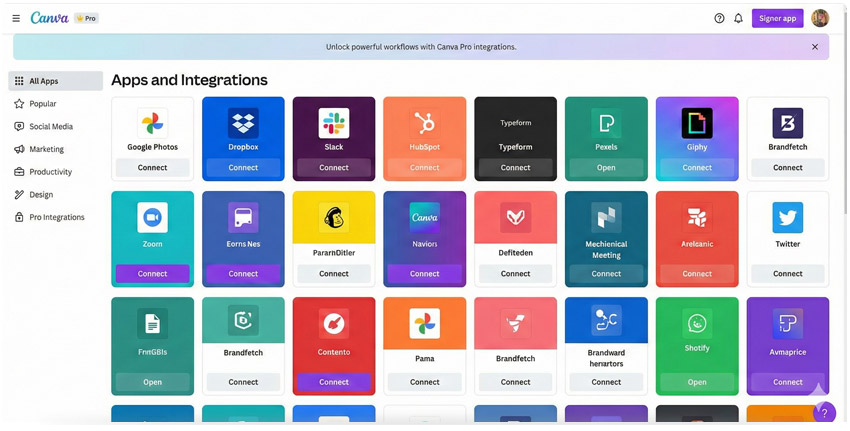This screenshot has height=431, width=850.
Task: Open the notifications bell
Action: (x=738, y=18)
